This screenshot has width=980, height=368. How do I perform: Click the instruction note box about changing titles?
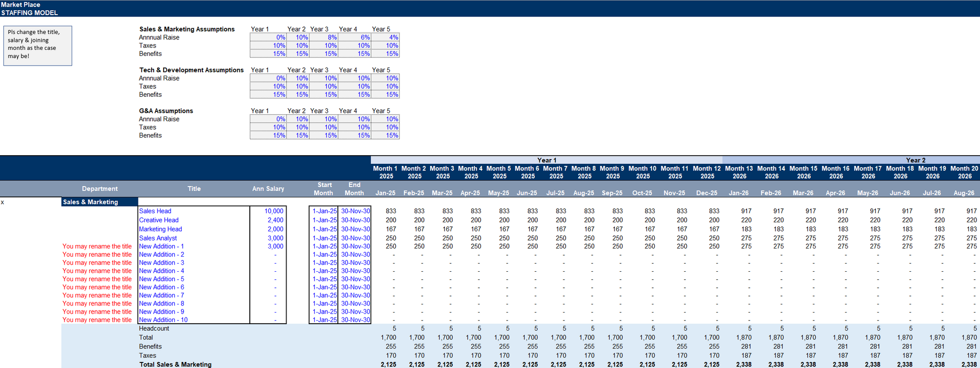click(38, 45)
